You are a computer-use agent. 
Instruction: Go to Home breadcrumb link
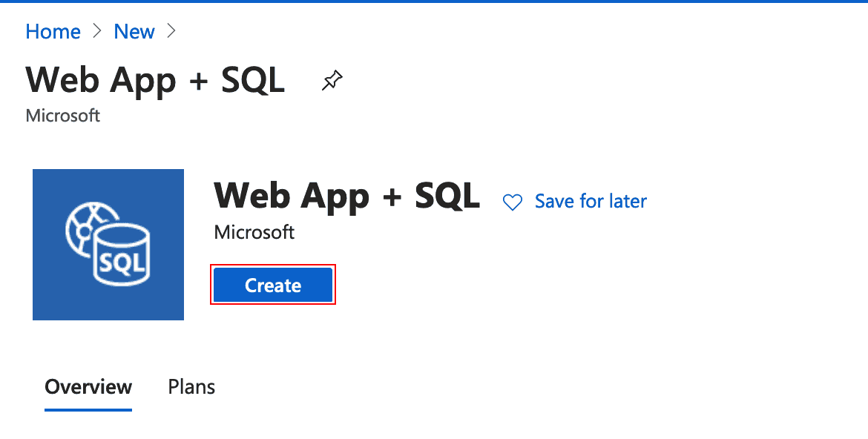[53, 32]
